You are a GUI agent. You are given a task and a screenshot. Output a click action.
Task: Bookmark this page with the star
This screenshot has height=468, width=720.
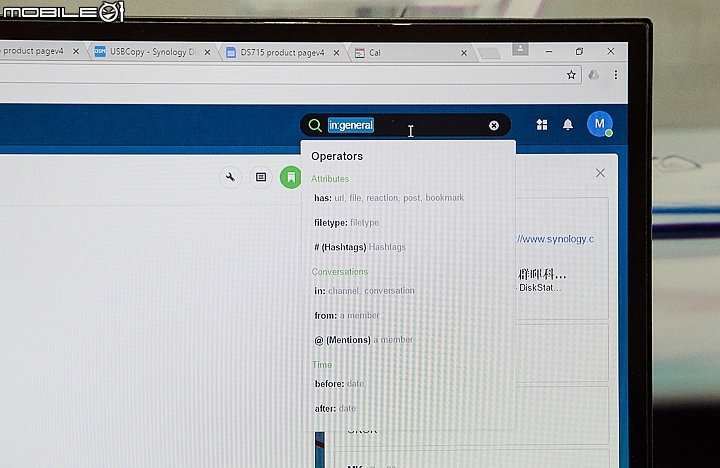click(x=571, y=75)
